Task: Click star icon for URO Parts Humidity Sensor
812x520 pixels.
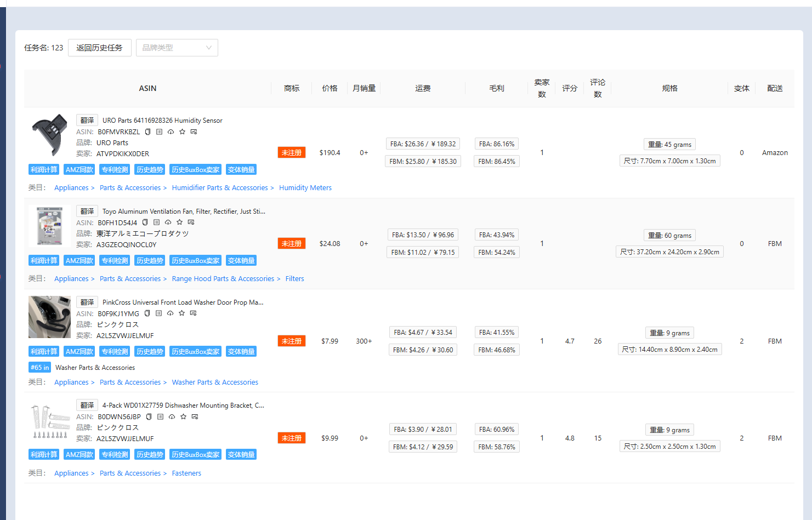Action: pyautogui.click(x=182, y=132)
